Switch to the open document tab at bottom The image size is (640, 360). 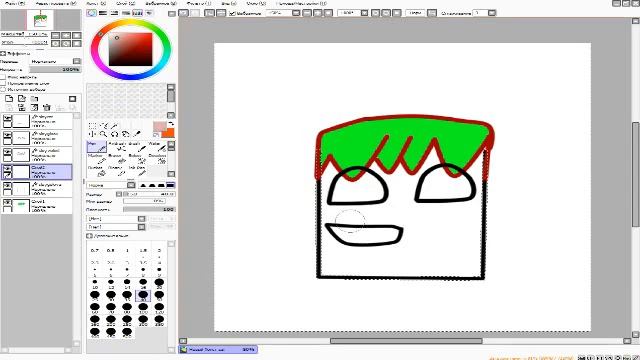[x=218, y=349]
